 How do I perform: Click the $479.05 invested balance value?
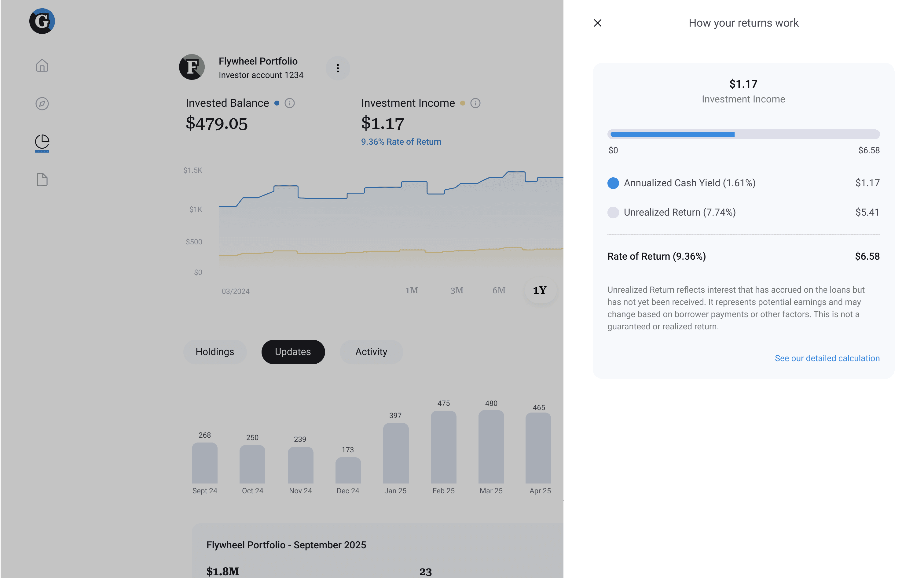(217, 124)
